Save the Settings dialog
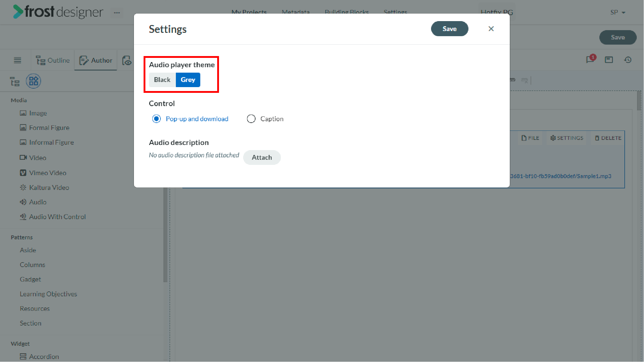 pos(449,29)
